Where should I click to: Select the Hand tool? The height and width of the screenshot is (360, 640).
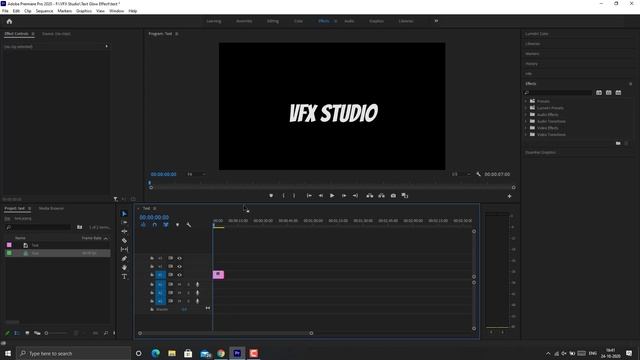[124, 267]
